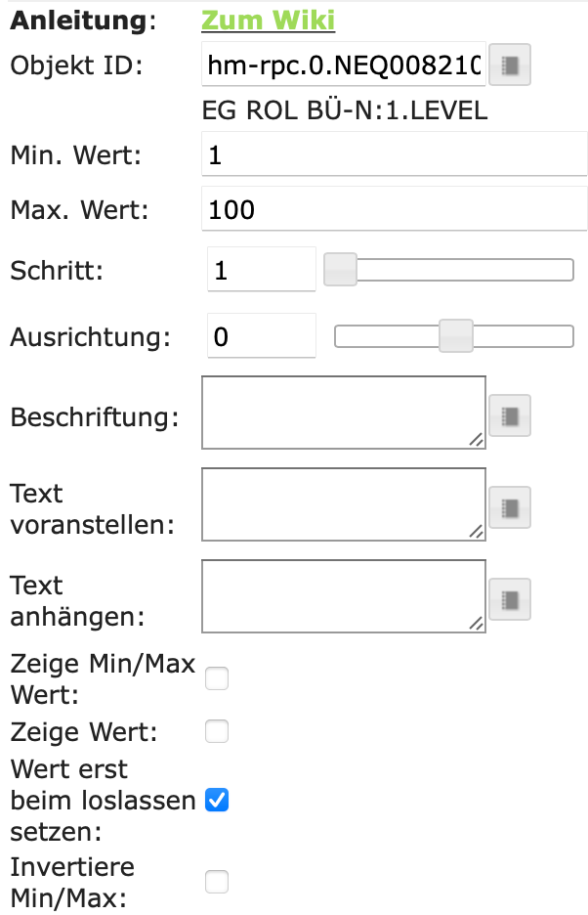This screenshot has height=915, width=588.
Task: Click the Schritt slider handle
Action: (x=341, y=270)
